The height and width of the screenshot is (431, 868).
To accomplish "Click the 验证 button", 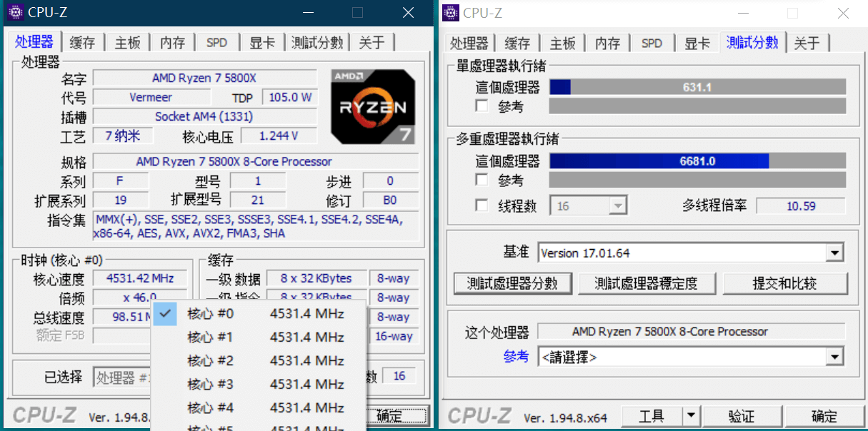I will click(742, 415).
